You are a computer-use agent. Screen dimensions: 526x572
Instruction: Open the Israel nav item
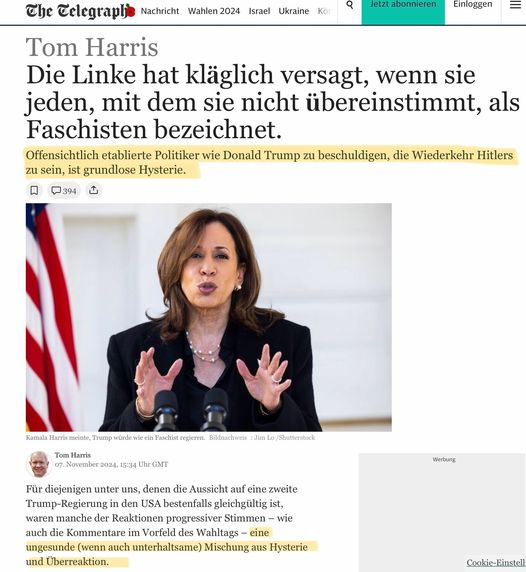coord(259,11)
